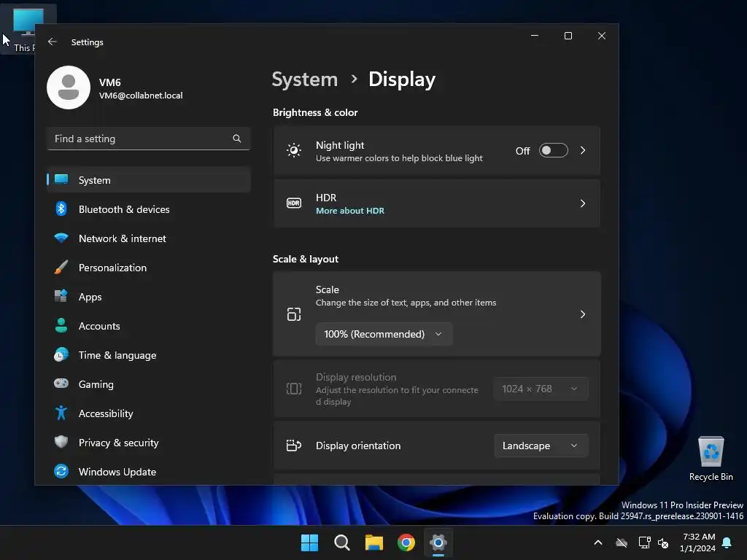The height and width of the screenshot is (560, 747).
Task: Click the More about HDR link
Action: [x=350, y=211]
